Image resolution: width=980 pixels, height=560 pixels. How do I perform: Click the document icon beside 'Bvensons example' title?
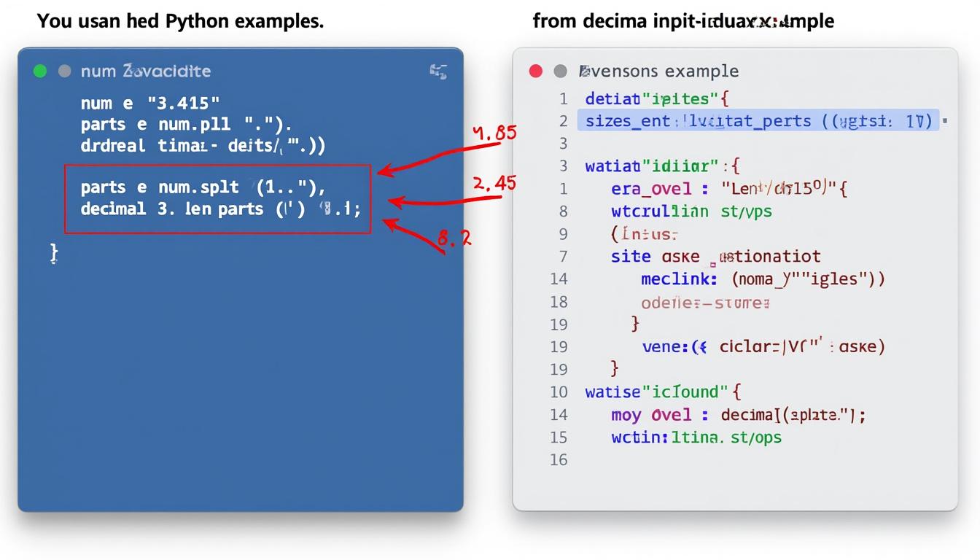coord(583,71)
